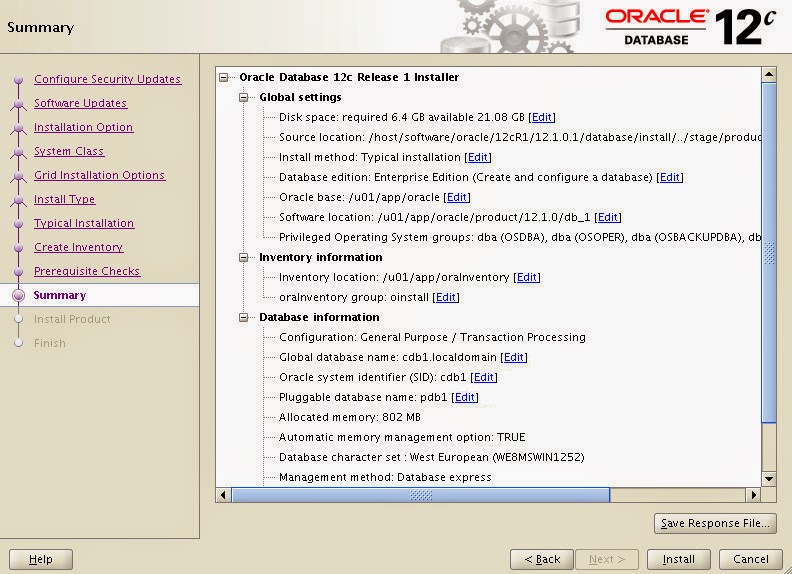Click the Install Type step bullet
The width and height of the screenshot is (792, 574).
point(19,200)
